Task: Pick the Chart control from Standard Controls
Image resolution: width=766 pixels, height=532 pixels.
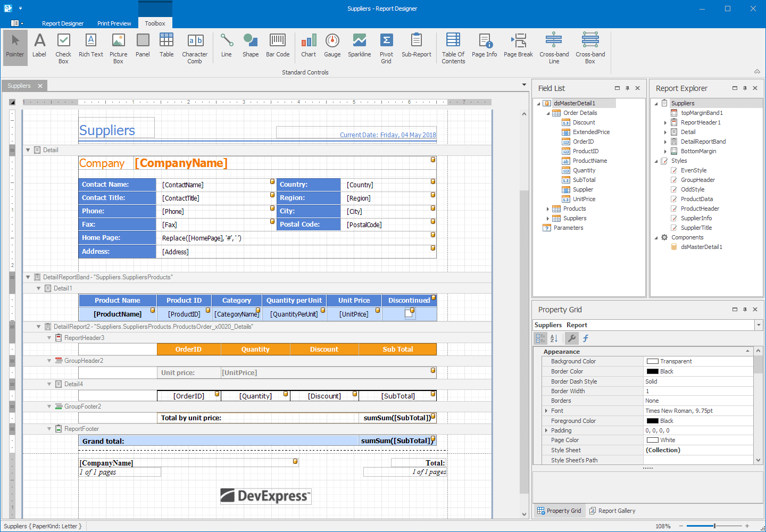Action: click(x=309, y=47)
